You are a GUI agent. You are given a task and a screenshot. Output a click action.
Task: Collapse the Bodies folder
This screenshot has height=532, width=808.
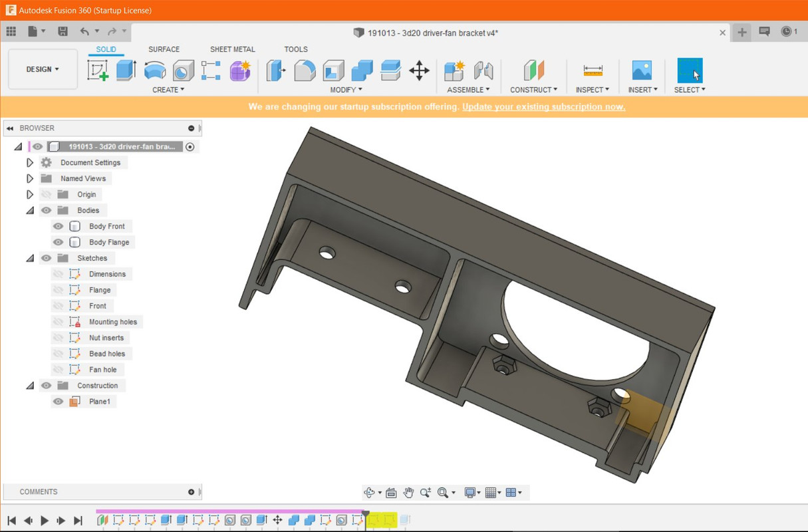click(30, 210)
